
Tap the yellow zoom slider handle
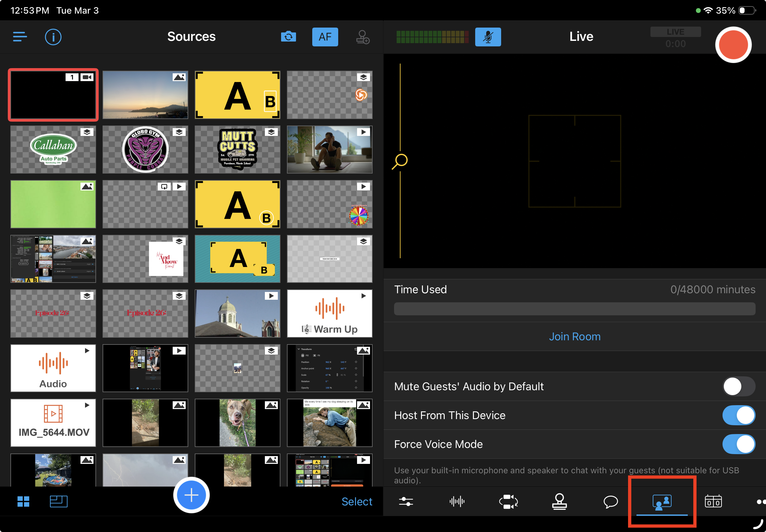(x=401, y=161)
